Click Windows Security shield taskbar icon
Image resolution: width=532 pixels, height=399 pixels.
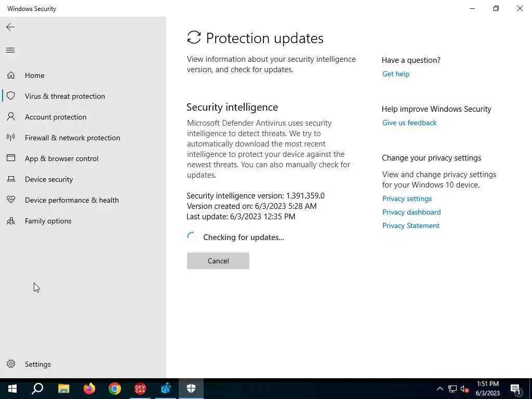coord(191,389)
